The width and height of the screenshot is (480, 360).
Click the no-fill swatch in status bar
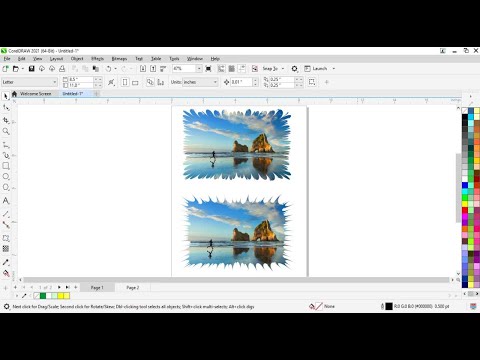(x=319, y=306)
